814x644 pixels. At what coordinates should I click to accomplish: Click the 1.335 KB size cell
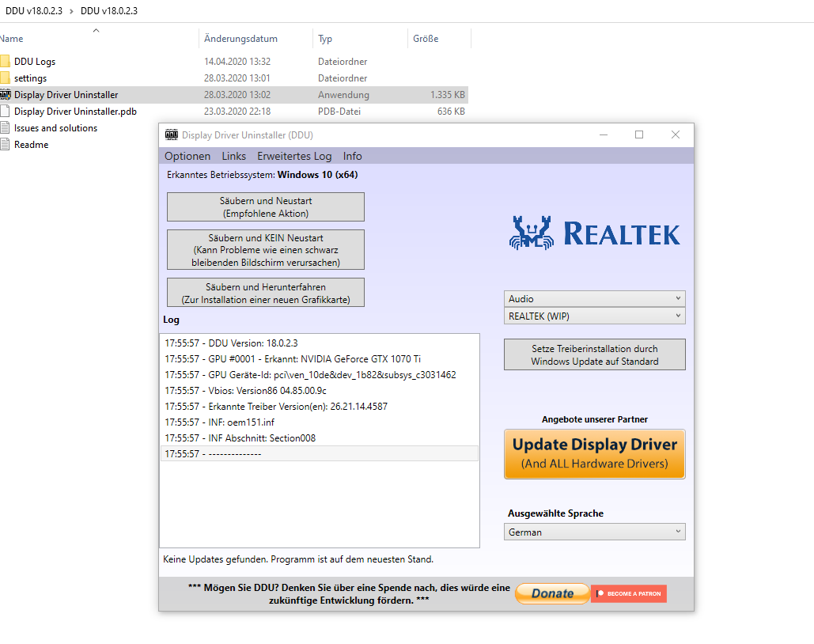[448, 94]
